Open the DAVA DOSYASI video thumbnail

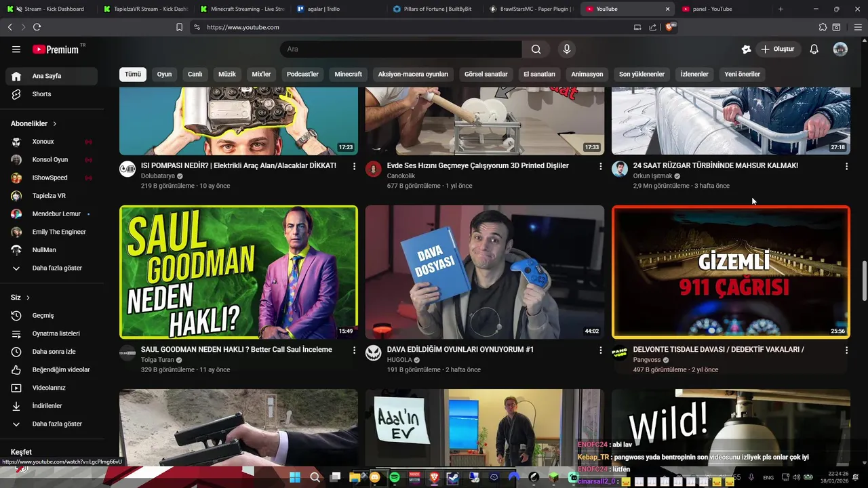click(x=485, y=272)
